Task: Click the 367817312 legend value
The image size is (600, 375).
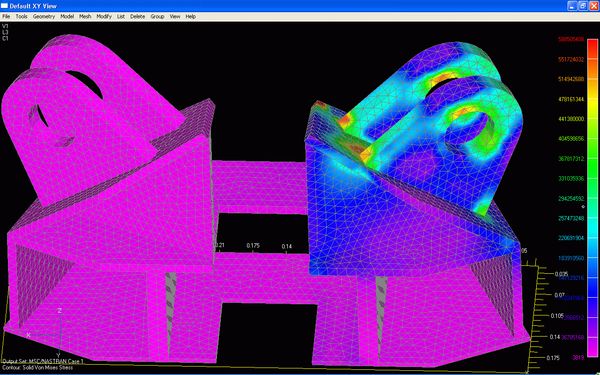Action: [571, 158]
